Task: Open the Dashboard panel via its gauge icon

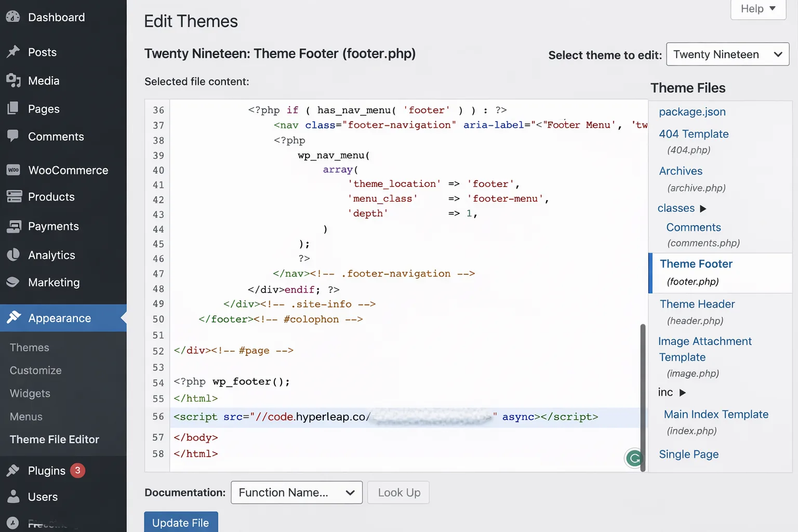Action: (13, 17)
